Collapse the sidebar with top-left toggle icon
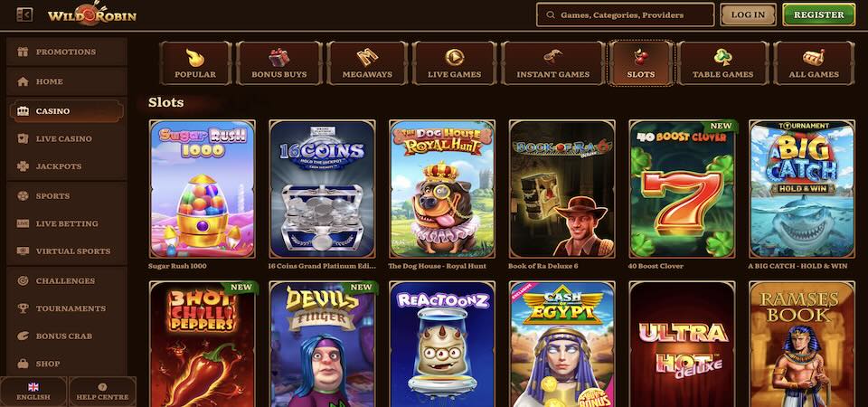Screen dimensions: 868x407 click(x=24, y=15)
